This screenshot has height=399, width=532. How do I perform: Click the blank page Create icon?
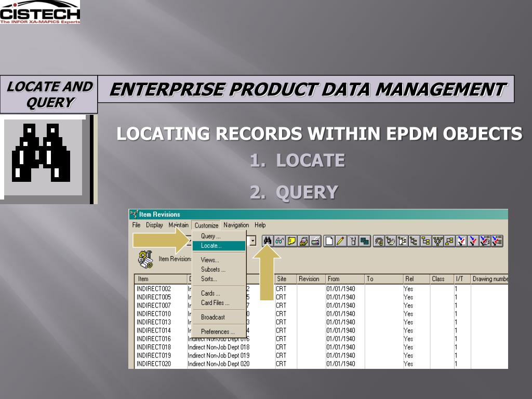(x=329, y=241)
